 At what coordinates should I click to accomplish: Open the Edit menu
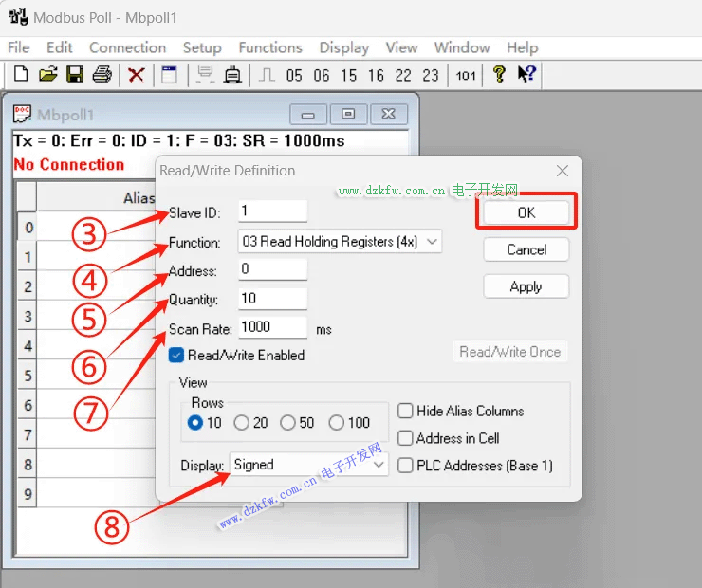point(60,47)
